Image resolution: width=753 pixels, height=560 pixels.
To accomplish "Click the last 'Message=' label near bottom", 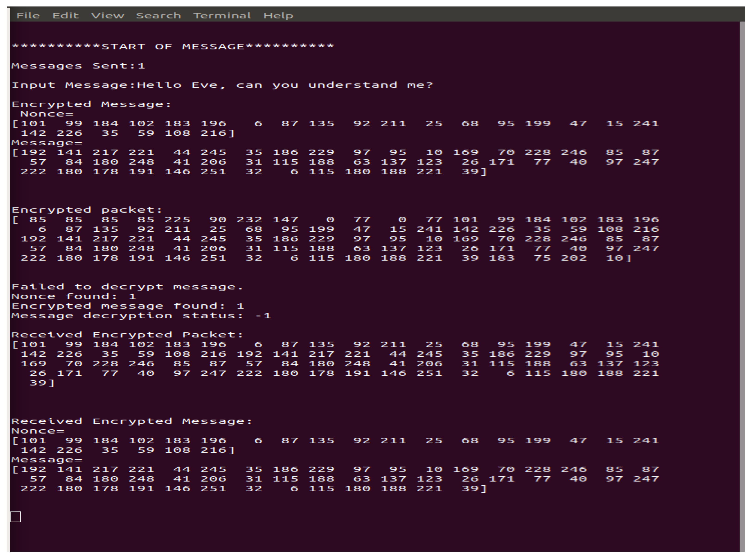I will click(x=47, y=460).
